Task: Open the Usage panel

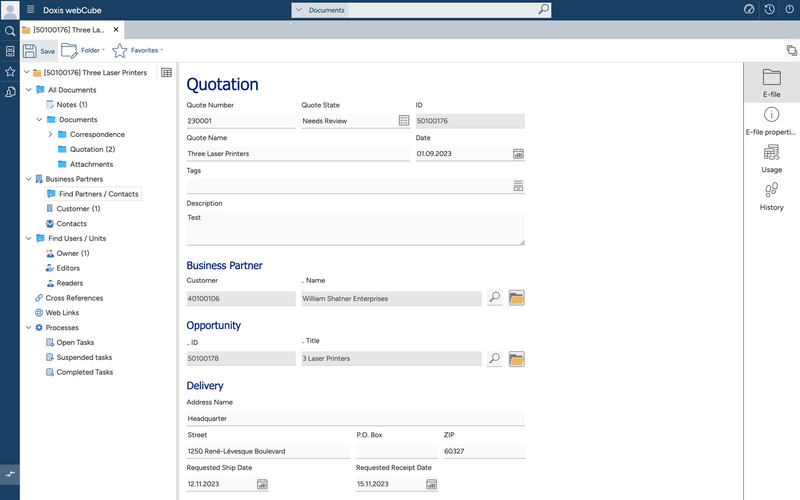Action: pyautogui.click(x=771, y=158)
